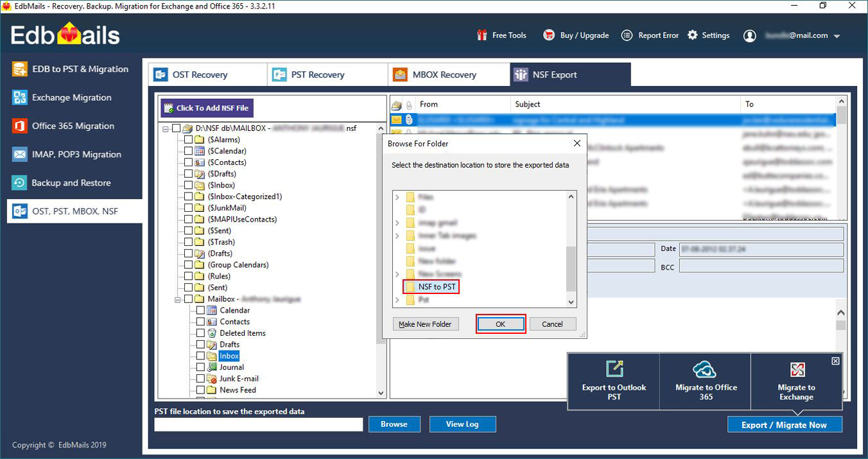Open Buy / Upgrade via cart icon
The height and width of the screenshot is (459, 868).
[x=549, y=35]
